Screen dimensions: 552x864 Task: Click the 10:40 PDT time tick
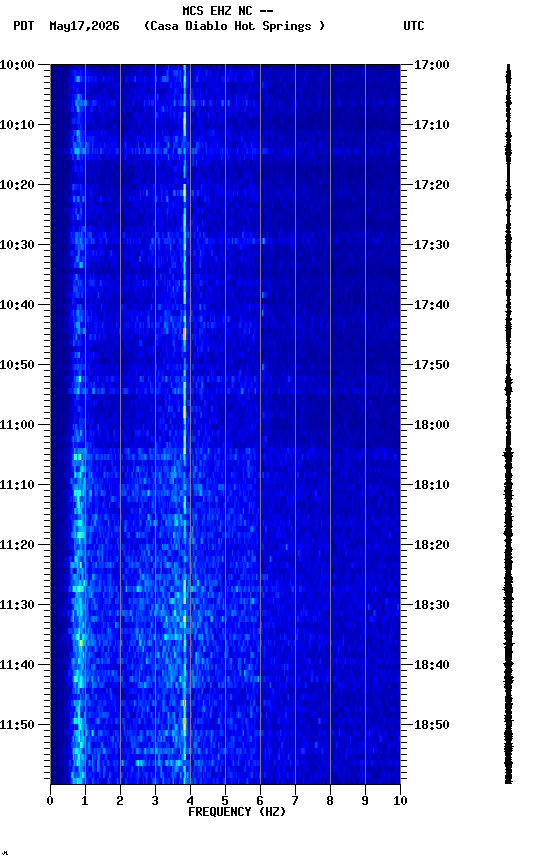point(17,305)
